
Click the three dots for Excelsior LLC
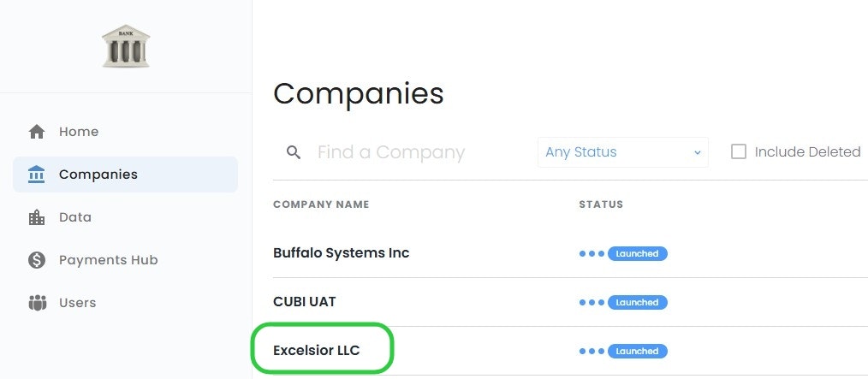coord(592,351)
